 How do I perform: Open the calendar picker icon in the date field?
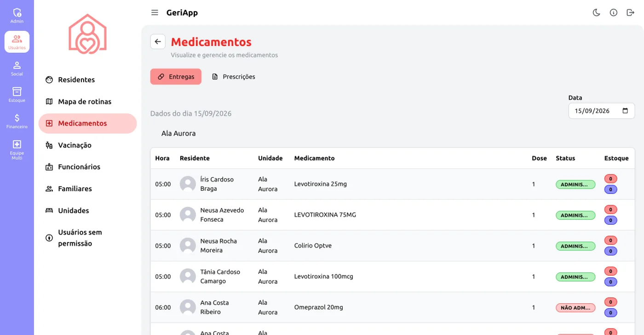pyautogui.click(x=625, y=111)
